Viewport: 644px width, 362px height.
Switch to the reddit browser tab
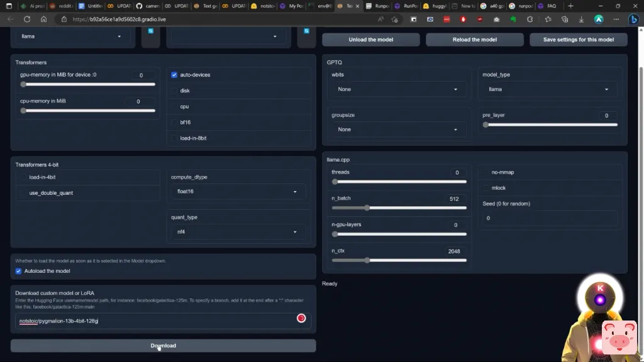[x=61, y=6]
